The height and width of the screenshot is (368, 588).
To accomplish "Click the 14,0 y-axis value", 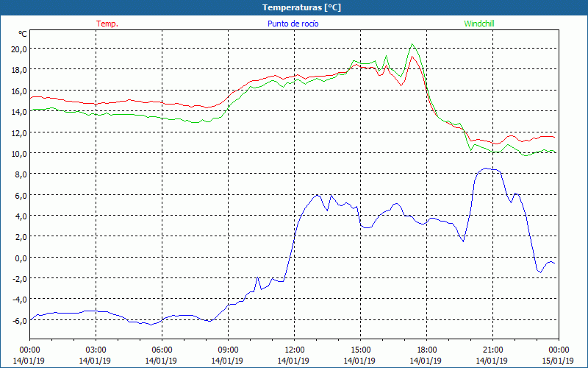I will (19, 112).
